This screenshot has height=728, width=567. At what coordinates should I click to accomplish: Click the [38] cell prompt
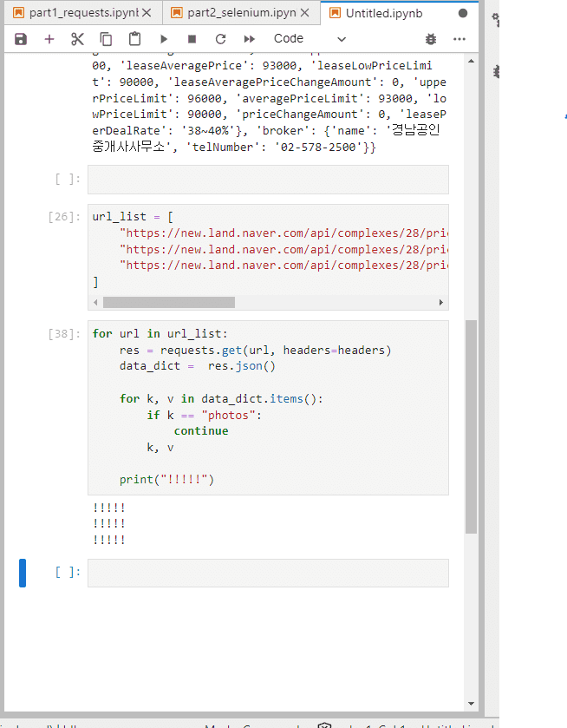coord(64,334)
